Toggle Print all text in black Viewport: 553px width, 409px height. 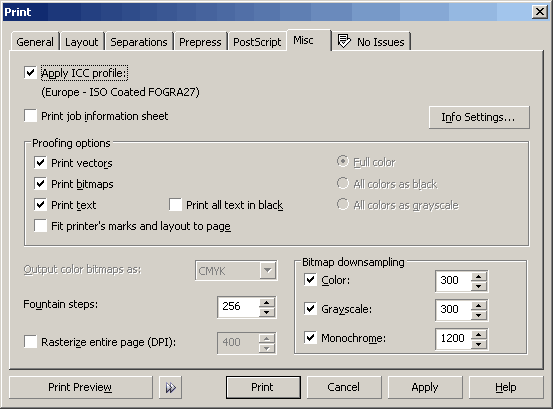point(175,204)
